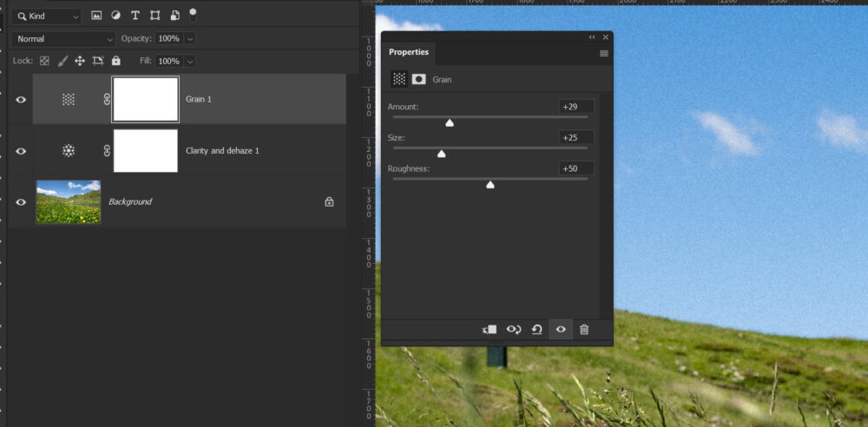The image size is (868, 427).
Task: Click the pixel layer filter icon
Action: tap(96, 16)
